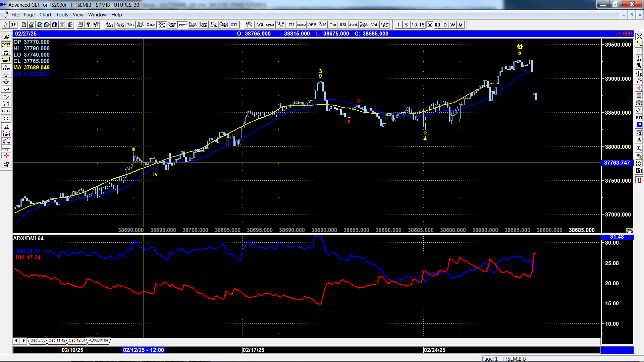The height and width of the screenshot is (362, 644).
Task: Toggle the grid display icon
Action: tap(6, 126)
